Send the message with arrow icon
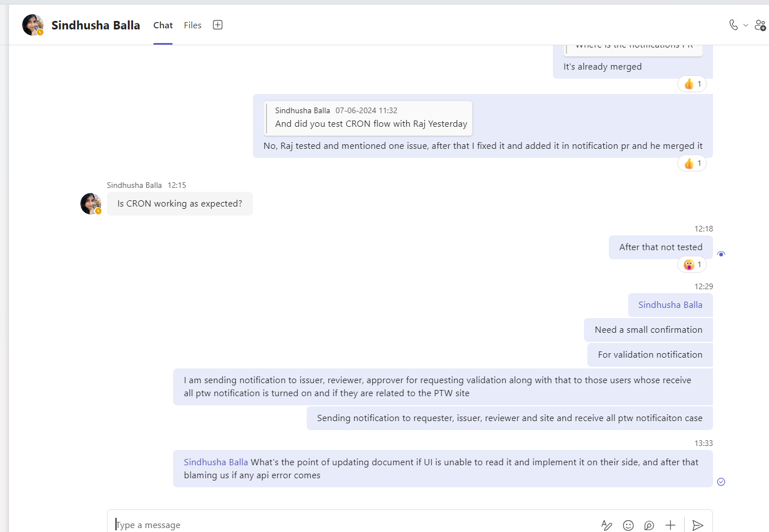This screenshot has height=532, width=769. [x=698, y=525]
